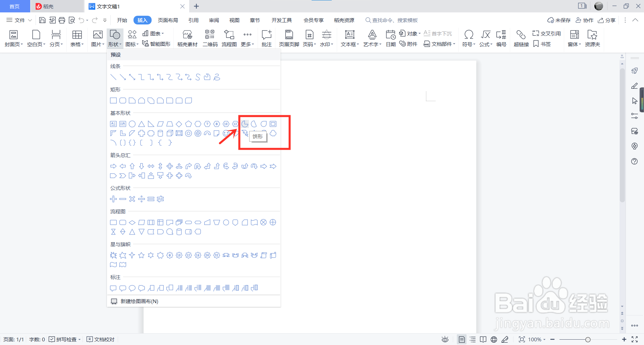The width and height of the screenshot is (644, 345).
Task: Open the help icon in right sidebar
Action: (634, 161)
